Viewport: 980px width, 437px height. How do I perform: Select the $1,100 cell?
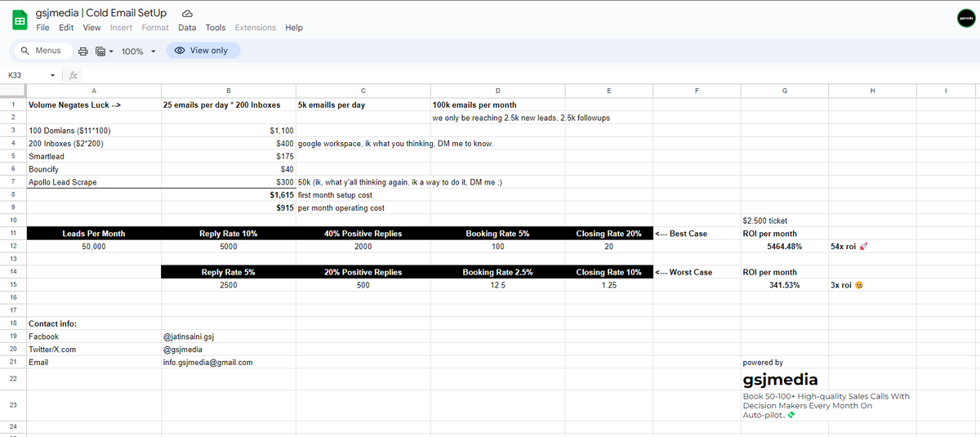tap(228, 131)
